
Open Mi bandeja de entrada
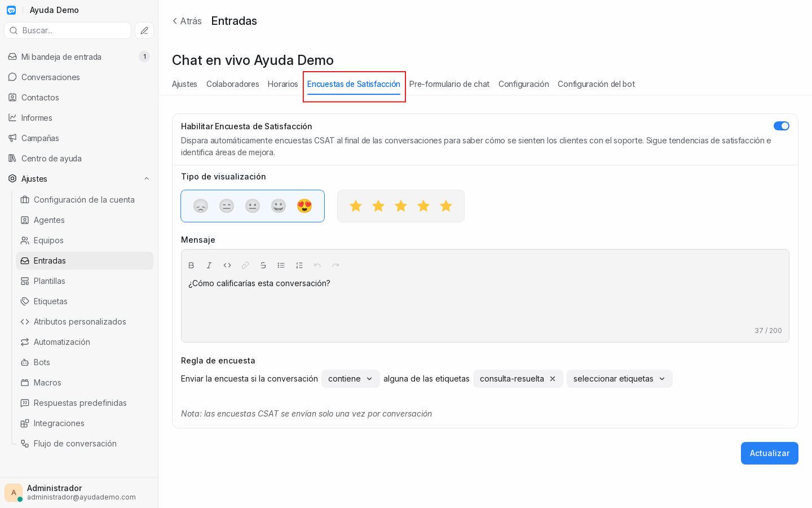click(79, 56)
